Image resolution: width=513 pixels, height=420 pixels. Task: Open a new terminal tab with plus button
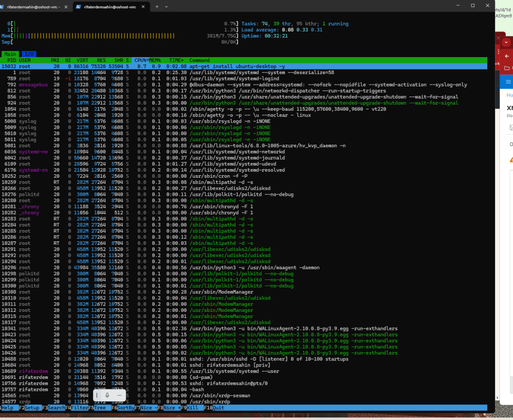pos(157,7)
